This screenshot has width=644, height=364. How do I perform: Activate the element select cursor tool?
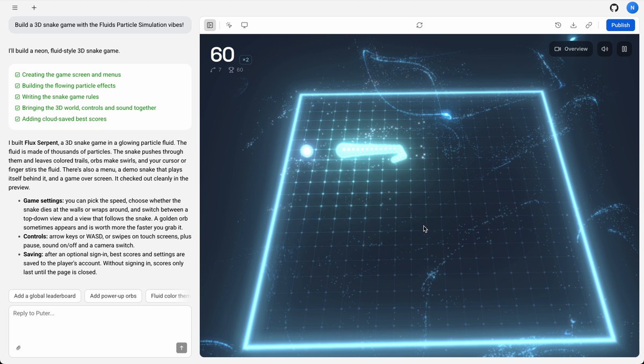pos(229,25)
